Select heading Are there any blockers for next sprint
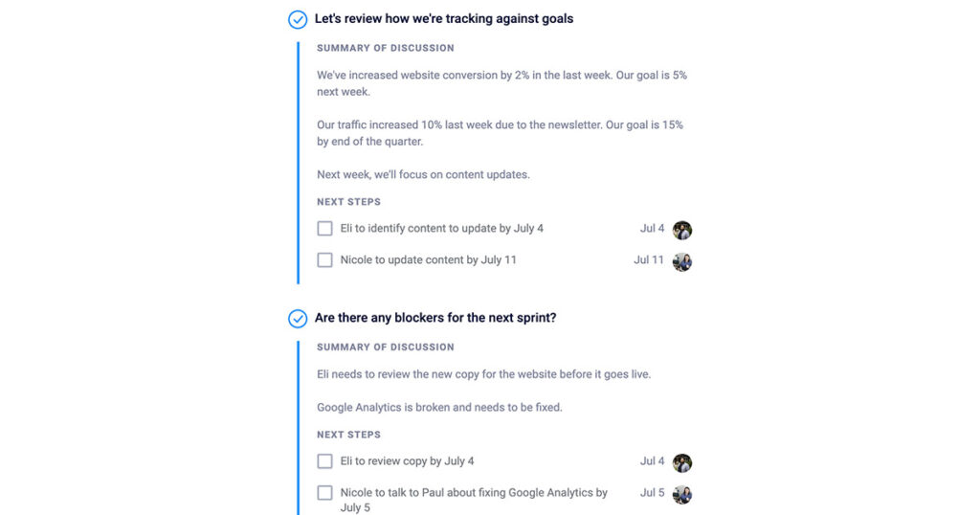This screenshot has height=515, width=980. [435, 318]
